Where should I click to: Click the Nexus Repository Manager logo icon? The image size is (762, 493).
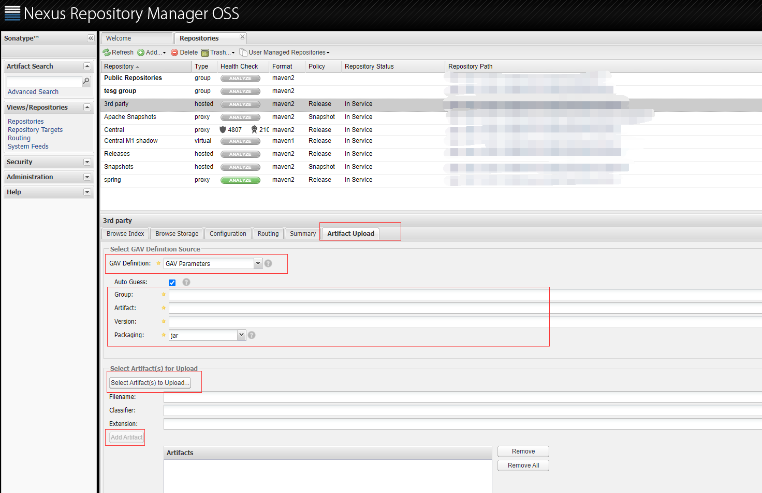12,13
